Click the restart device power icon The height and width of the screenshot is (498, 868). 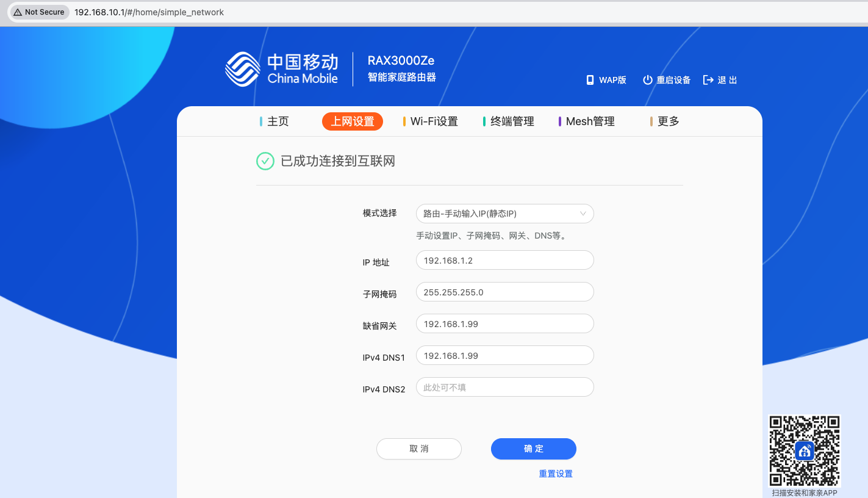tap(648, 80)
